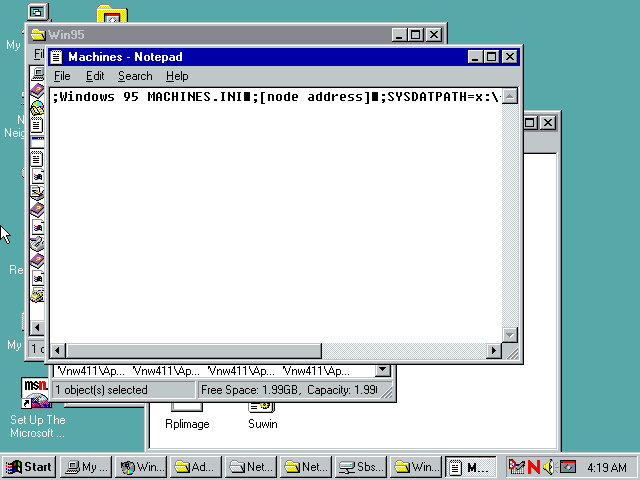This screenshot has height=480, width=640.
Task: Select the CD disc icon in the Win95 file list
Action: pyautogui.click(x=38, y=107)
